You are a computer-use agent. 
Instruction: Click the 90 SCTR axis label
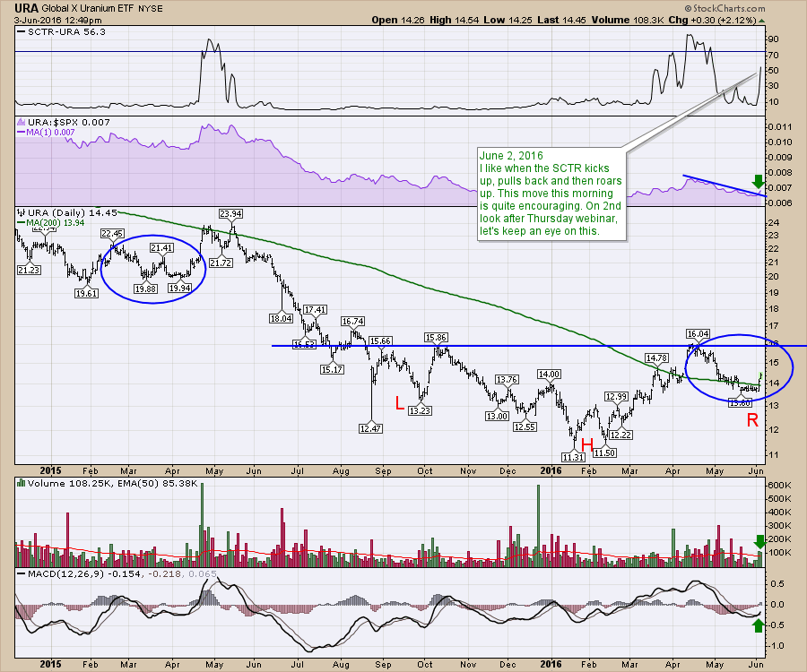coord(773,39)
